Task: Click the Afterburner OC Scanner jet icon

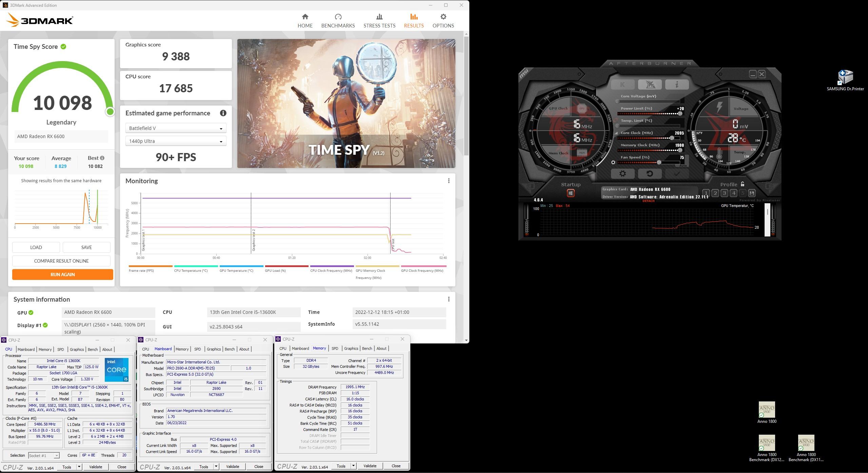Action: [650, 84]
